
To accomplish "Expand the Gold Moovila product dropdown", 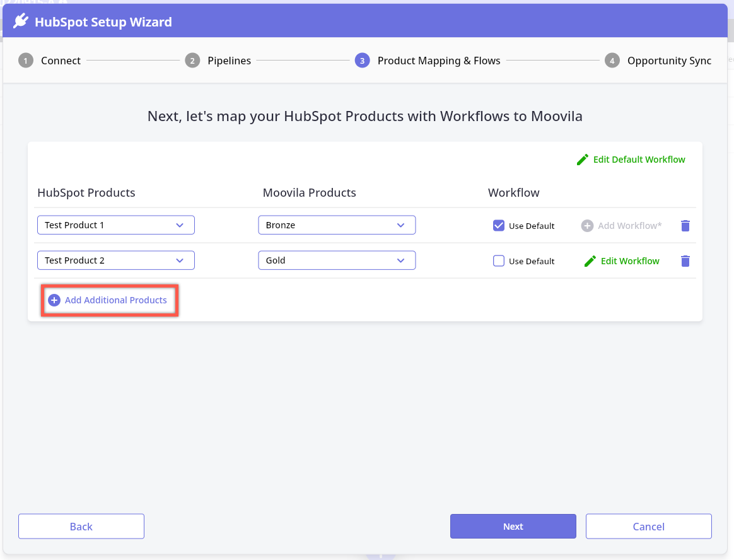I will click(x=337, y=260).
